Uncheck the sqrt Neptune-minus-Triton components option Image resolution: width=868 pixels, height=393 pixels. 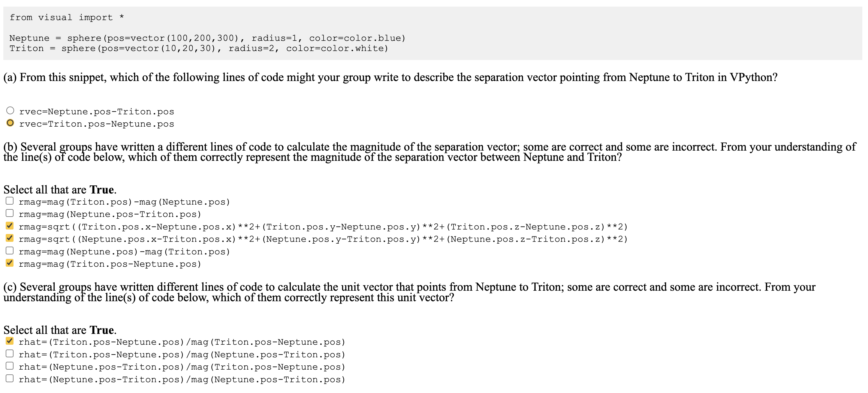point(10,238)
